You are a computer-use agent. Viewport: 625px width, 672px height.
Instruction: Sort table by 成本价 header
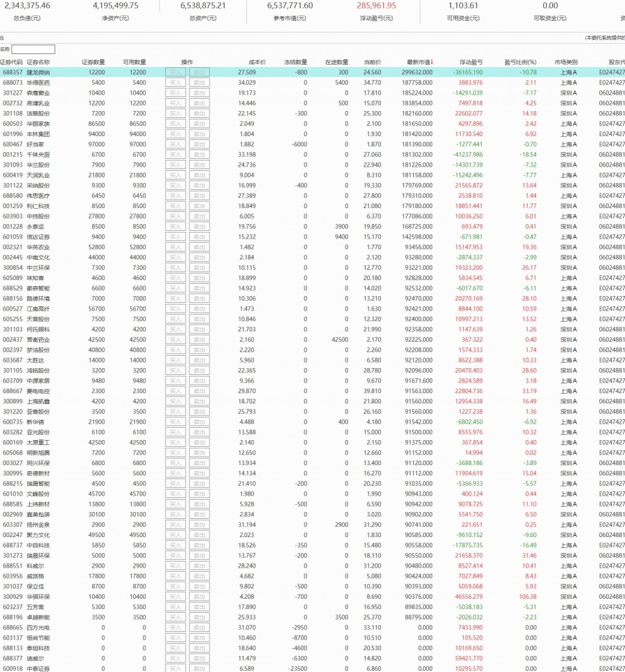(257, 62)
